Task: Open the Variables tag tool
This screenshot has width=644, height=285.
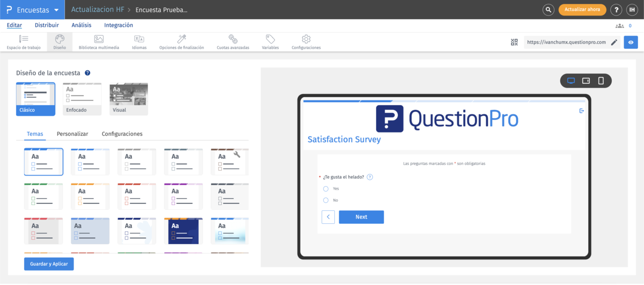Action: point(270,42)
